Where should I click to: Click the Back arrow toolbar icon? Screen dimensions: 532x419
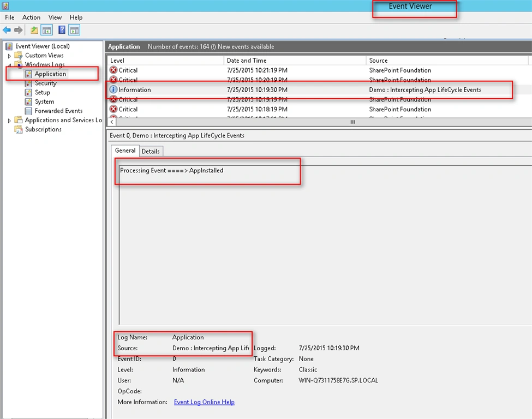click(x=7, y=30)
